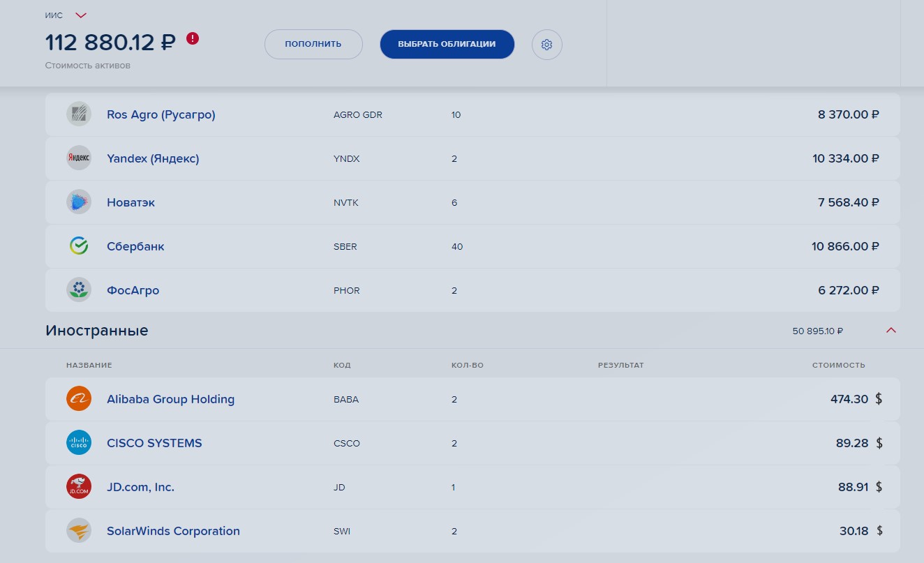The height and width of the screenshot is (563, 924).
Task: Click the 88.91 $ value
Action: coord(860,487)
